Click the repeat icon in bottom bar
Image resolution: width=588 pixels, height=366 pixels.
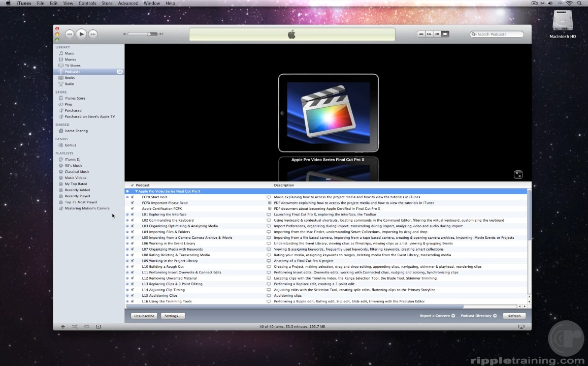(86, 326)
